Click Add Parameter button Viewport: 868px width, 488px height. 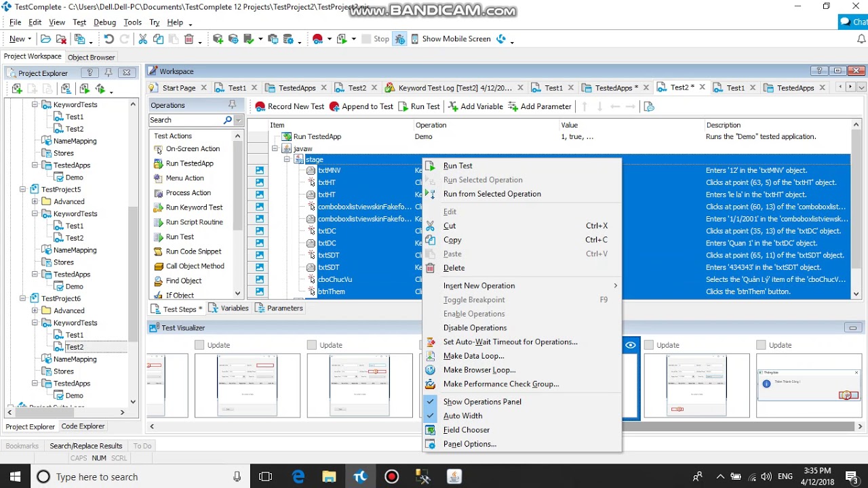point(540,106)
